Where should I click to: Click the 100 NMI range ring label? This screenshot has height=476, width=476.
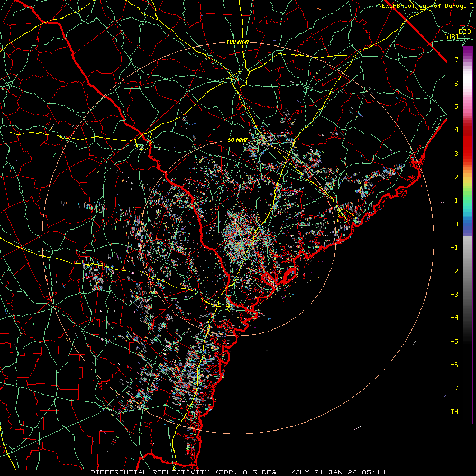coord(237,42)
